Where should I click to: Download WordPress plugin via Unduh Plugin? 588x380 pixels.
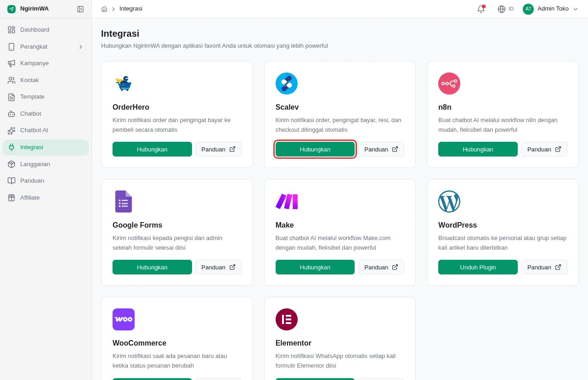[x=478, y=267]
